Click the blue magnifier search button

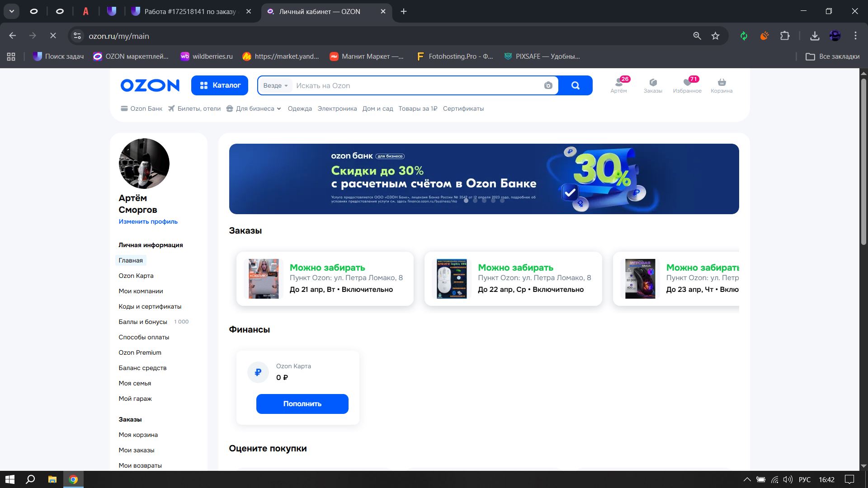575,85
